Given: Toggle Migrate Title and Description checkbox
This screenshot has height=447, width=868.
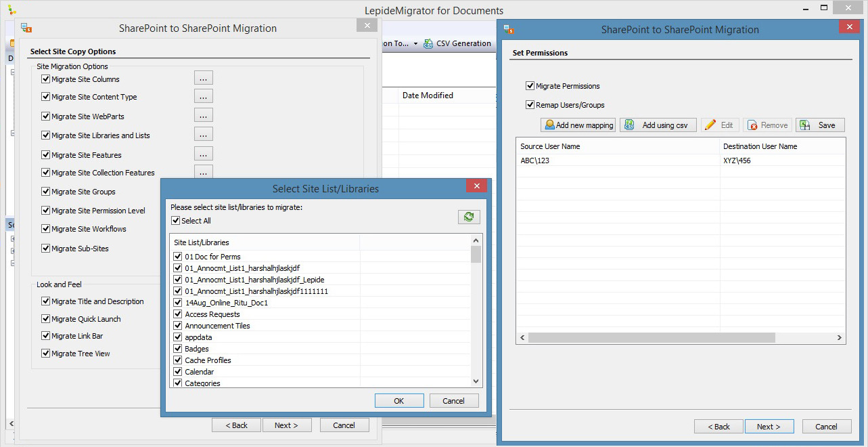Looking at the screenshot, I should 46,301.
